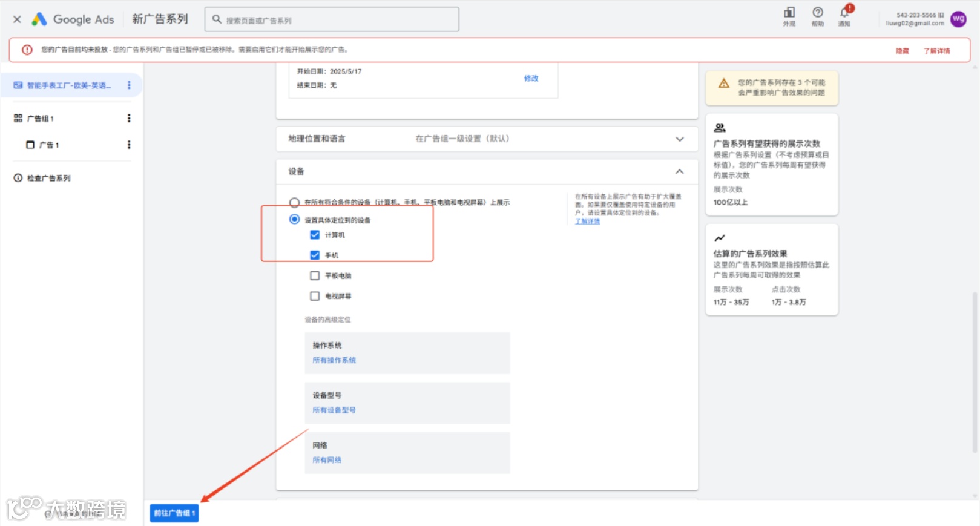The width and height of the screenshot is (980, 526).
Task: Open more options for 智能手表工厂 campaign
Action: click(129, 85)
